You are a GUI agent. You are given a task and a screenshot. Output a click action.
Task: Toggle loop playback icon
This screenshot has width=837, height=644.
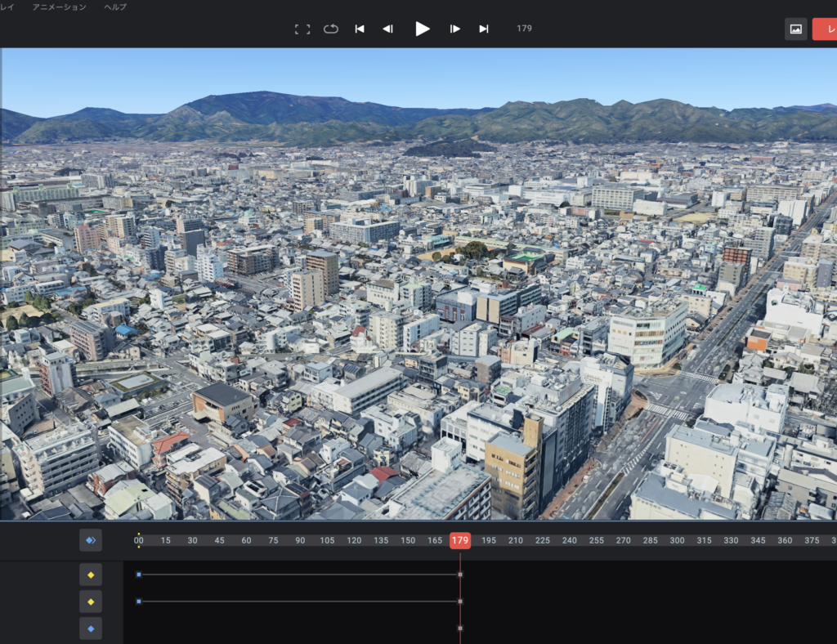coord(331,29)
